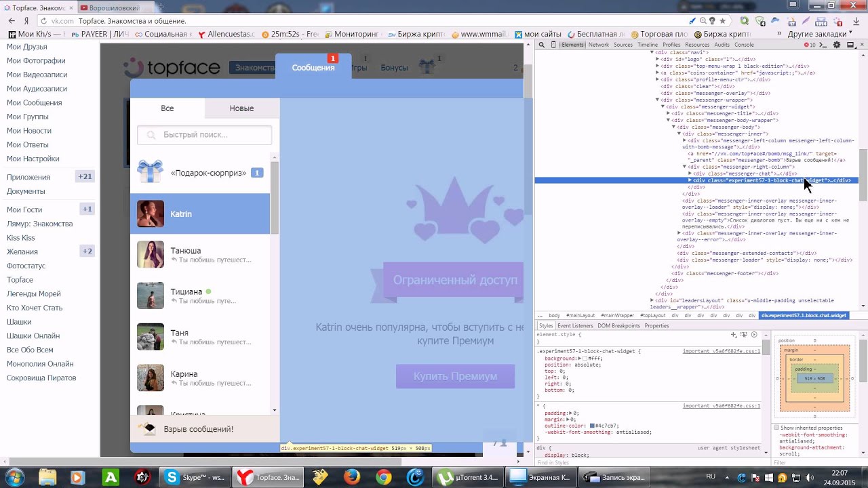Viewport: 868px width, 488px height.
Task: Show the DevTools console drawer icon
Action: pos(823,45)
